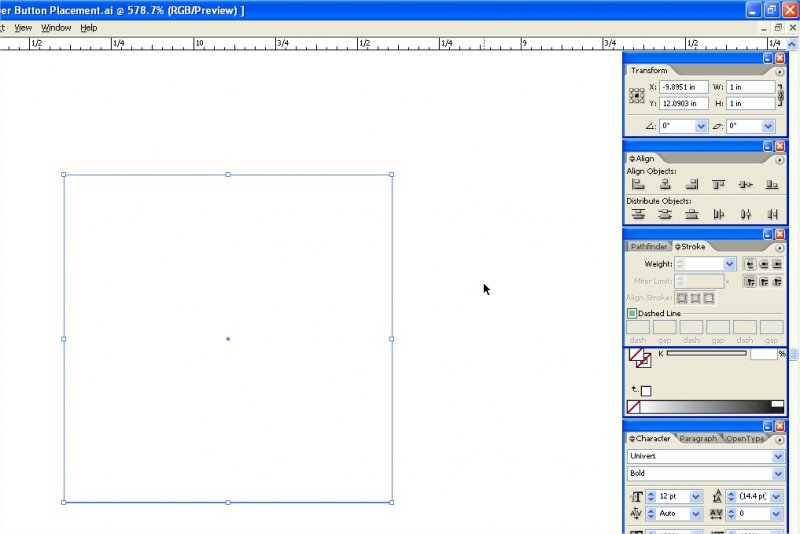800x534 pixels.
Task: Open the stroke Weight dropdown
Action: [730, 264]
